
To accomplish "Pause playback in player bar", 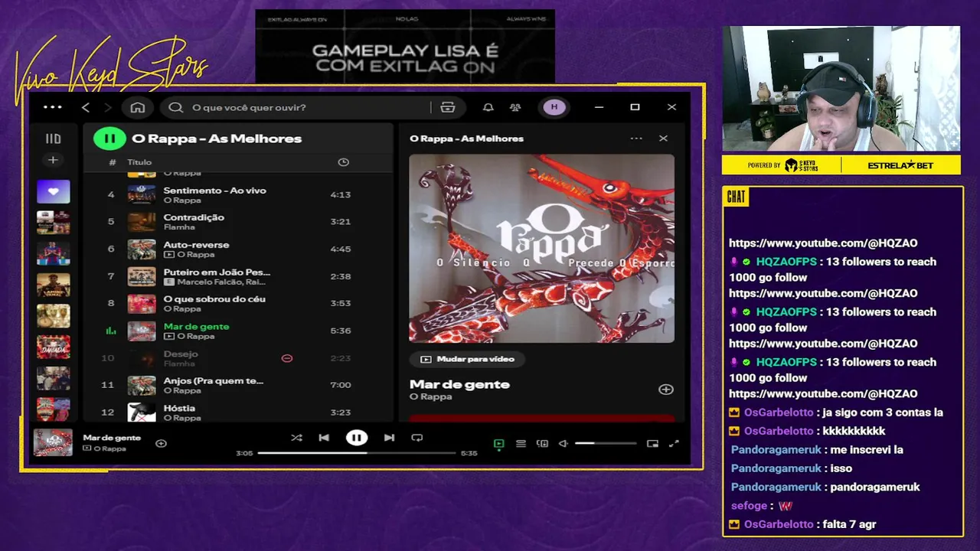I will tap(357, 438).
